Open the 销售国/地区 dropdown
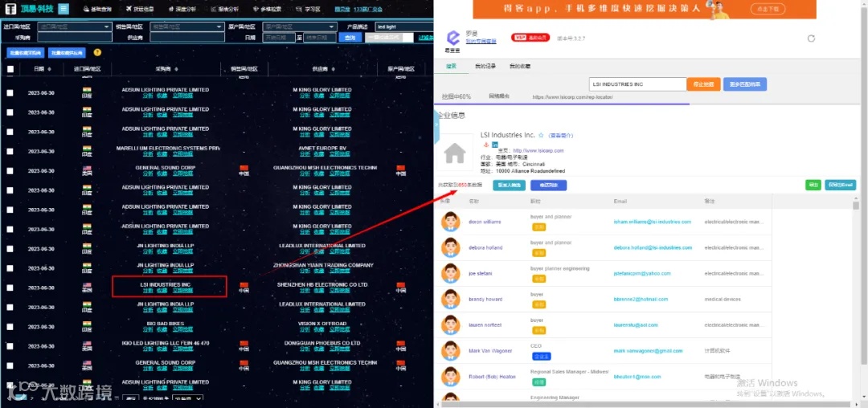868x408 pixels. [186, 27]
